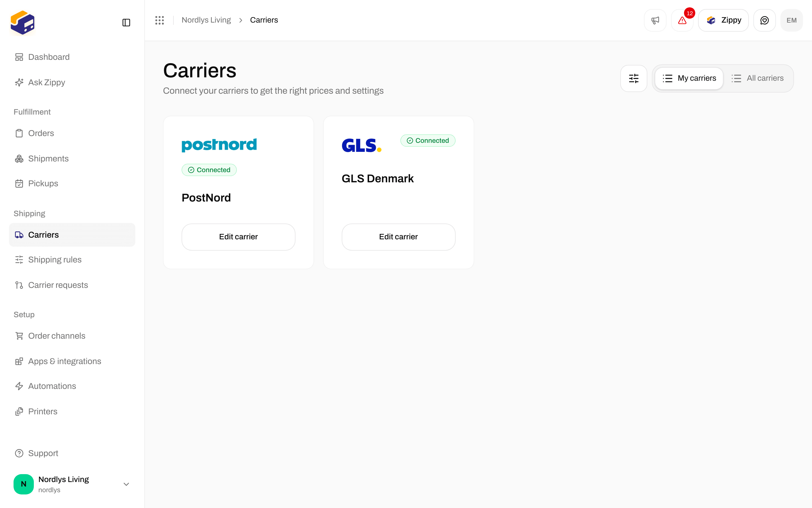The width and height of the screenshot is (812, 508).
Task: Click the PostNord logo
Action: coord(219,145)
